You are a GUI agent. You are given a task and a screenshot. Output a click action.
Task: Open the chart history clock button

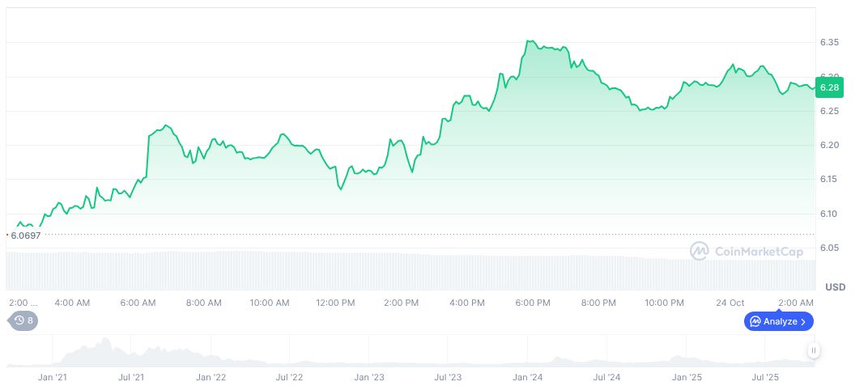23,320
